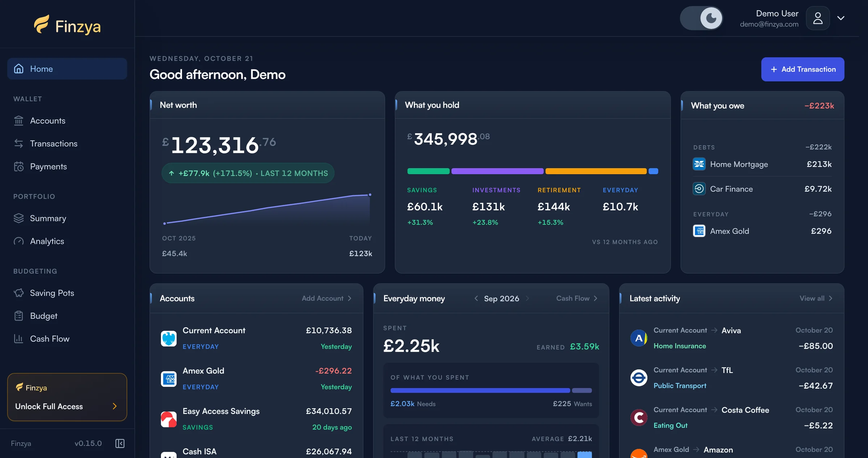Click the Aviva merchant icon in Latest activity
Image resolution: width=868 pixels, height=458 pixels.
[639, 338]
